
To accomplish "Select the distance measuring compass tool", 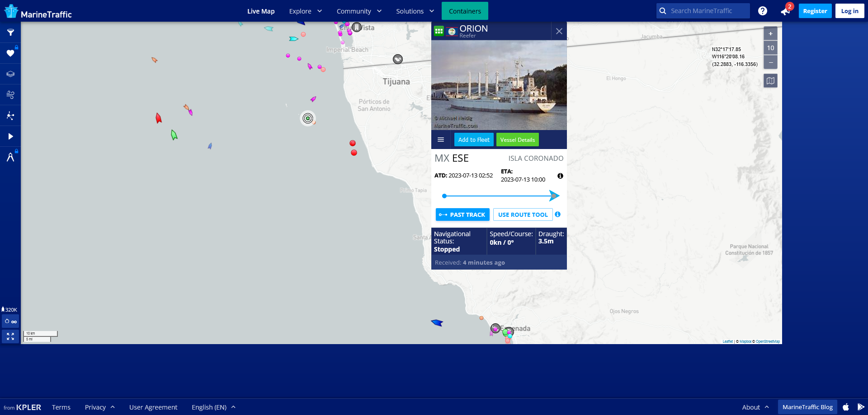I will tap(10, 157).
